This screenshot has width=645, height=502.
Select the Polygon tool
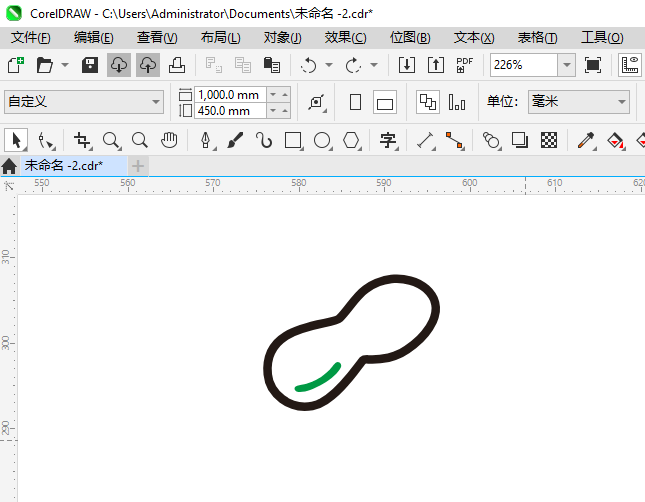[351, 141]
